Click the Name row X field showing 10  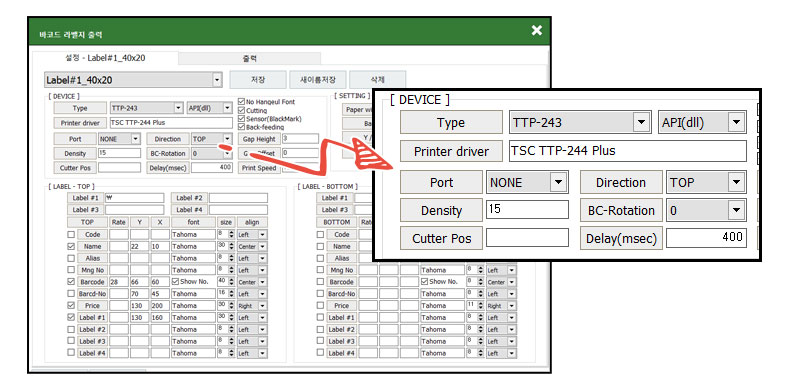[160, 247]
